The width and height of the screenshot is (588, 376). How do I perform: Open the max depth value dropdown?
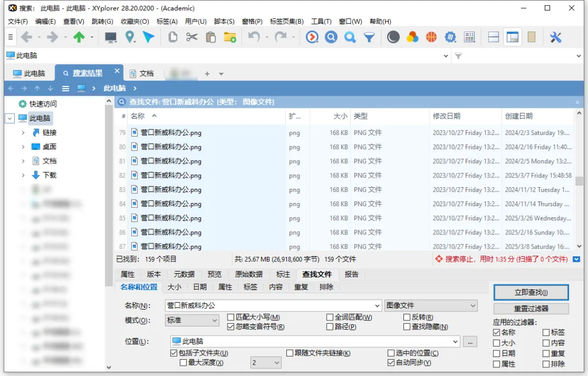(266, 363)
